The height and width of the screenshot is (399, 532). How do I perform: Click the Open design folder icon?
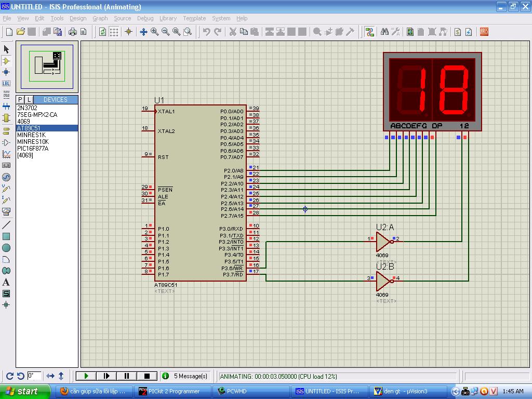(20, 32)
